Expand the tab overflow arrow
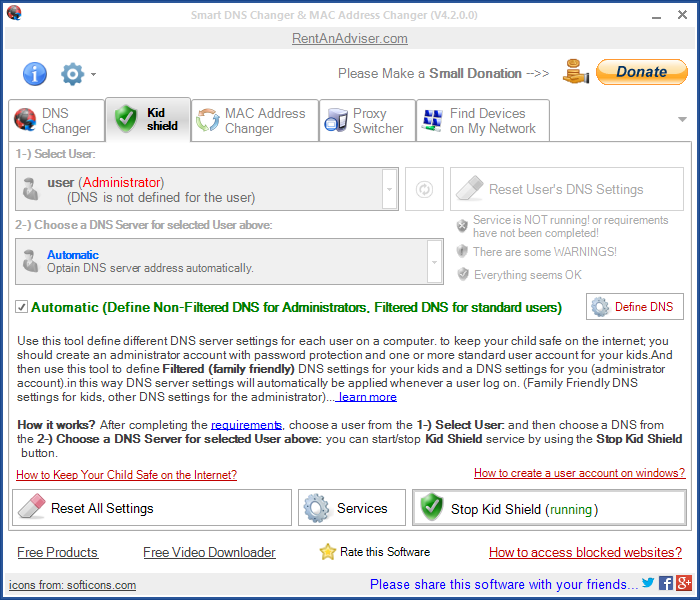Screen dimensions: 700x600 pos(682,119)
